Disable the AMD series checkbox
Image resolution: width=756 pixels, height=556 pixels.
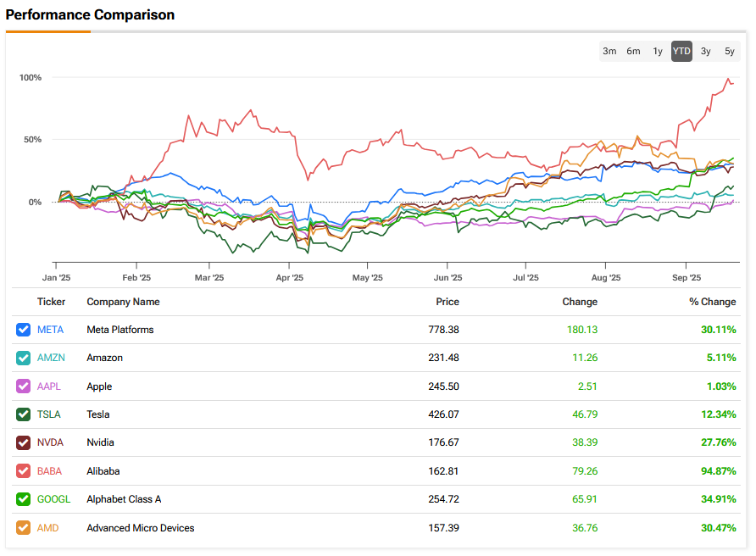coord(23,528)
